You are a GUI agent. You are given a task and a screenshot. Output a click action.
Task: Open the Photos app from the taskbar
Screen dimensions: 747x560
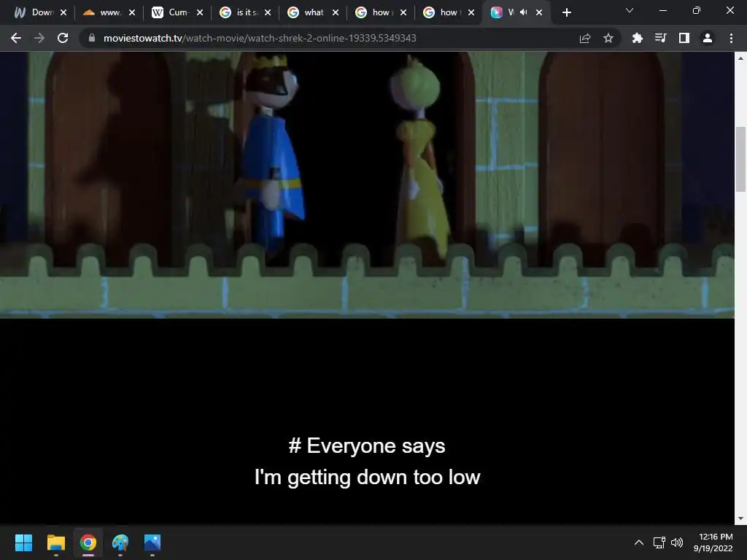152,542
